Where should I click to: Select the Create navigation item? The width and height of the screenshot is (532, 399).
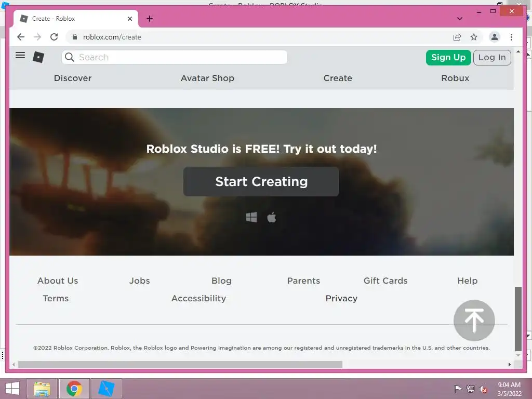338,78
